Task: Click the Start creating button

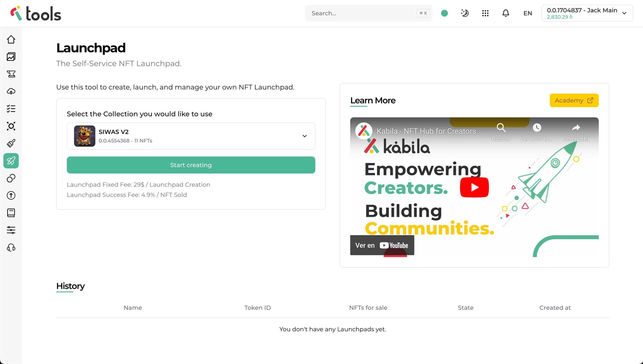Action: 191,165
